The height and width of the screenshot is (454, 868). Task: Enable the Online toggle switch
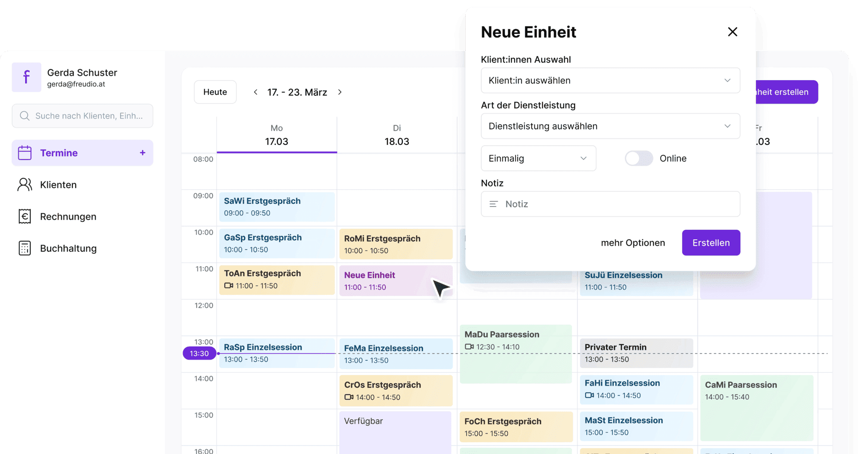[x=638, y=158]
